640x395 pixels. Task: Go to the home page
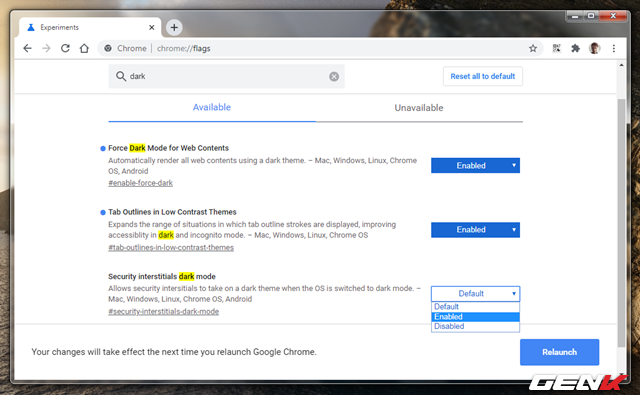pos(84,48)
